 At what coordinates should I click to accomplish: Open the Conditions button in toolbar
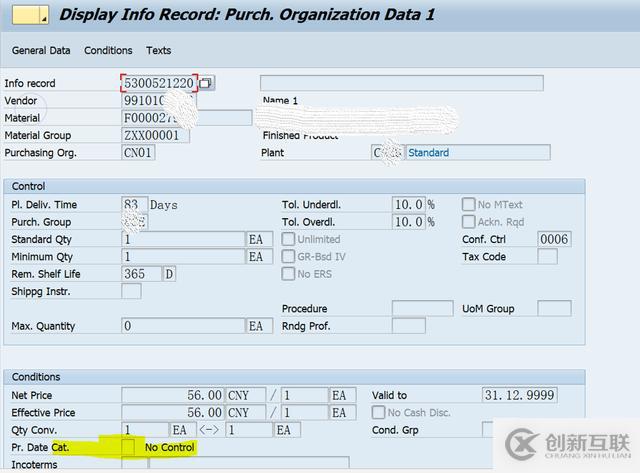click(x=108, y=51)
